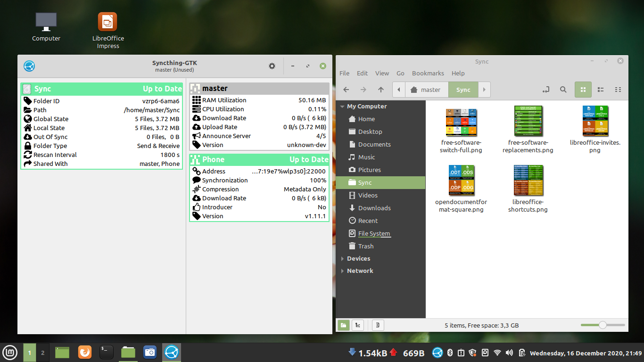Switch to workspace 2
The image size is (644, 362).
[42, 353]
